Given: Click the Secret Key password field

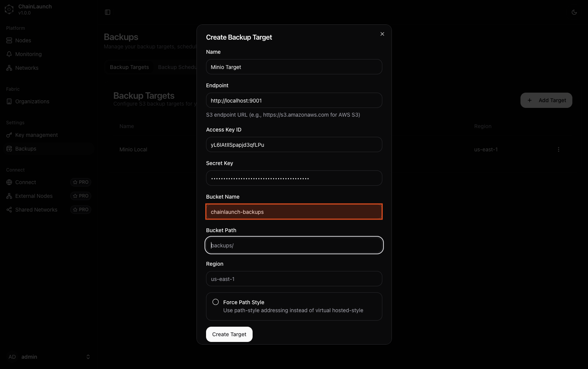Looking at the screenshot, I should click(x=294, y=178).
